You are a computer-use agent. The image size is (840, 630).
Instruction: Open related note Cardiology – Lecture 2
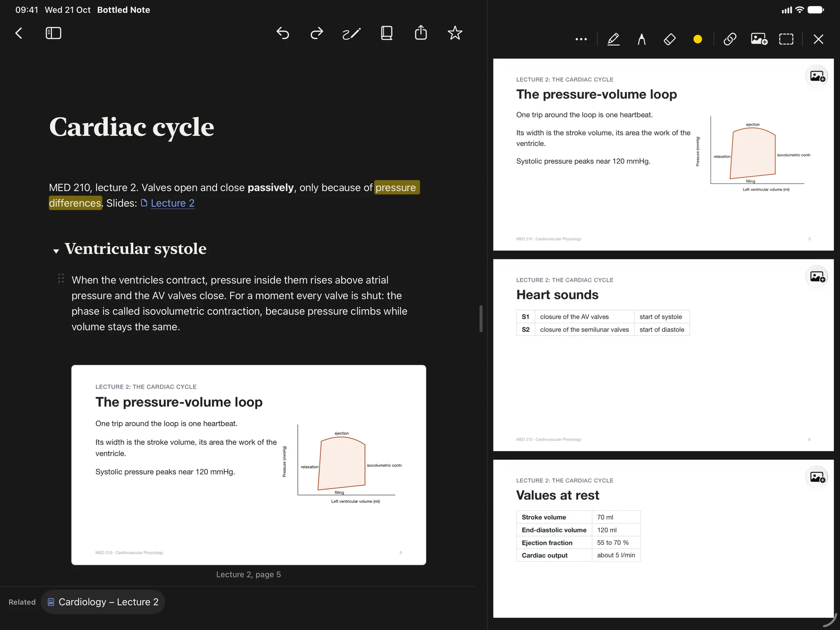[103, 602]
